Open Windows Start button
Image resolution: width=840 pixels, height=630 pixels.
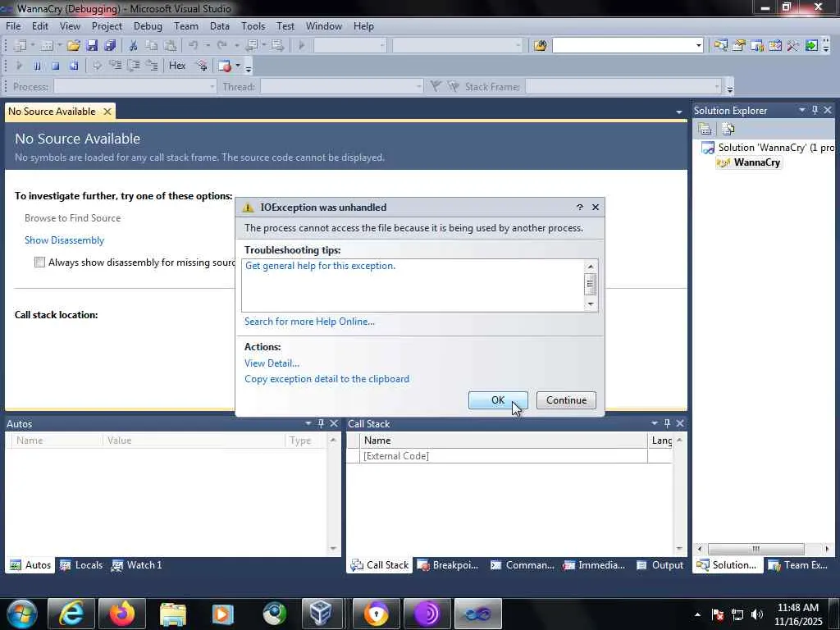21,614
